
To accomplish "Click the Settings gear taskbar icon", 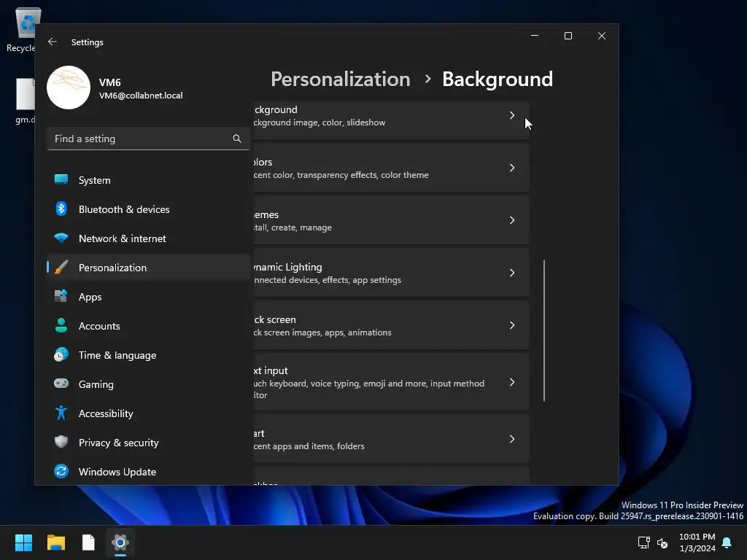I will [x=120, y=542].
